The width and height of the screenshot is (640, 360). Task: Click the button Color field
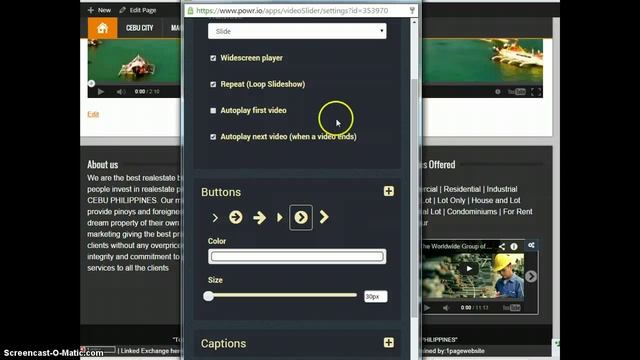coord(297,256)
